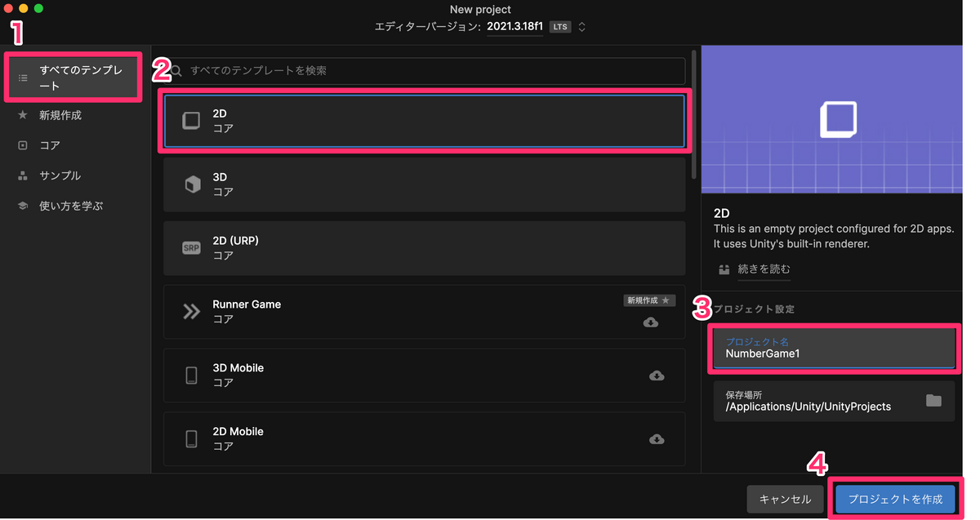The image size is (980, 520).
Task: Browse save location with the folder icon
Action: click(x=933, y=401)
